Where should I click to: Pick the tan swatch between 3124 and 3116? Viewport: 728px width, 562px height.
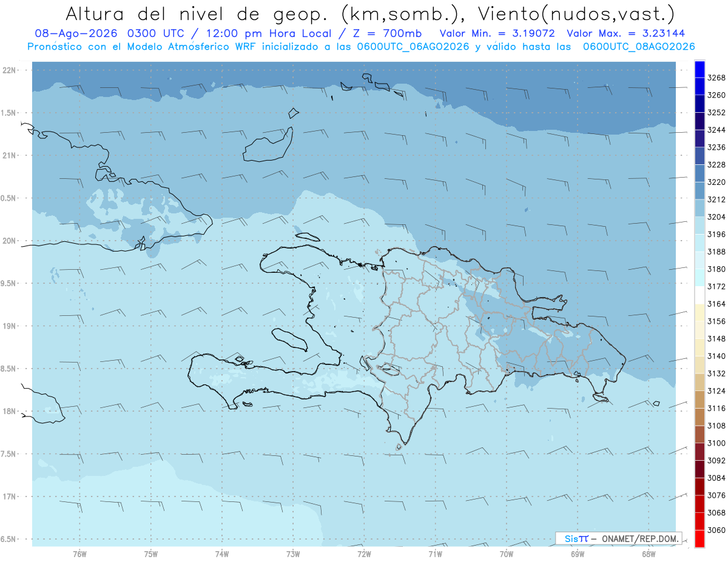click(699, 399)
